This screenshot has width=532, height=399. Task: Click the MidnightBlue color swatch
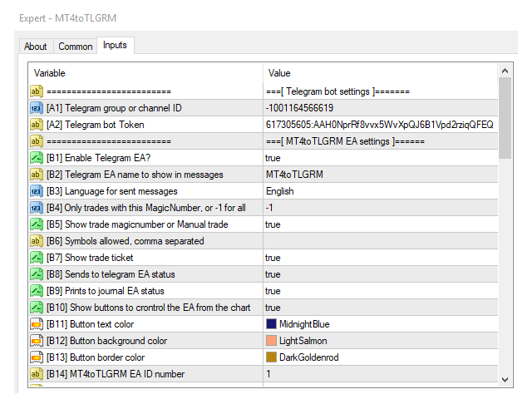point(271,324)
